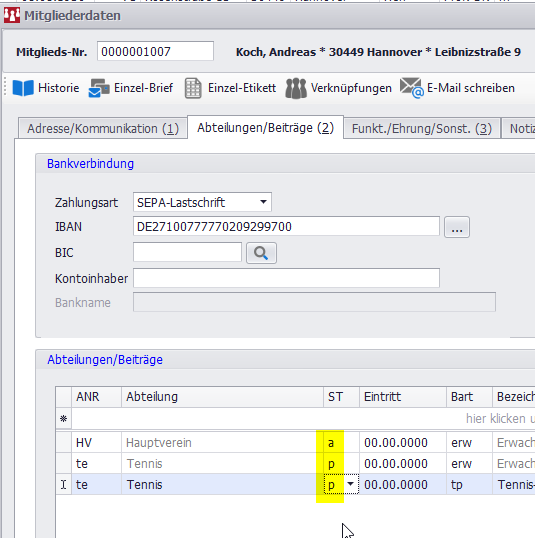Viewport: 535px width, 538px height.
Task: Click row selector of Hauptverein row
Action: (x=63, y=443)
